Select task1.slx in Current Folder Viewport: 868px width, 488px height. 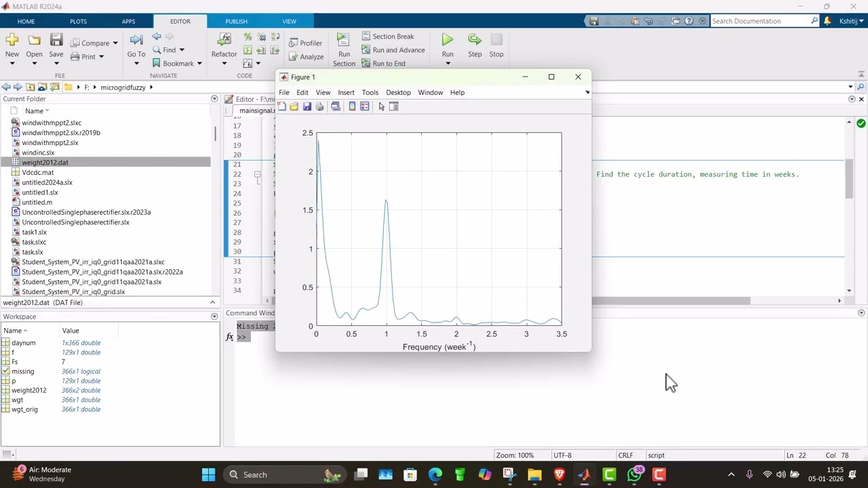tap(106, 232)
